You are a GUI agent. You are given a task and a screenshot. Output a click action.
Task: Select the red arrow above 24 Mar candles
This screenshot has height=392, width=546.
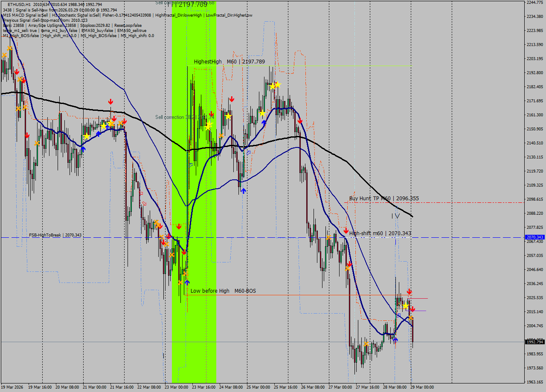pyautogui.click(x=231, y=99)
